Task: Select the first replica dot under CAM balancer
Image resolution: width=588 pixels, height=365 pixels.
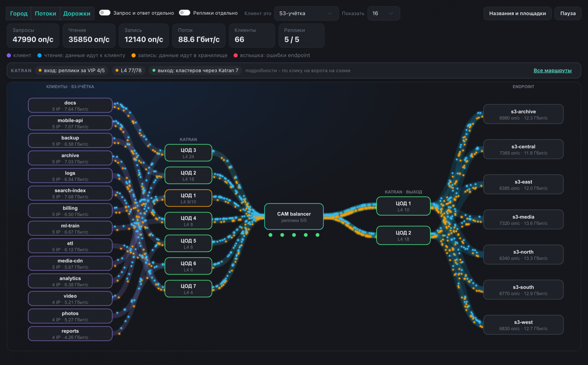Action: pyautogui.click(x=271, y=235)
